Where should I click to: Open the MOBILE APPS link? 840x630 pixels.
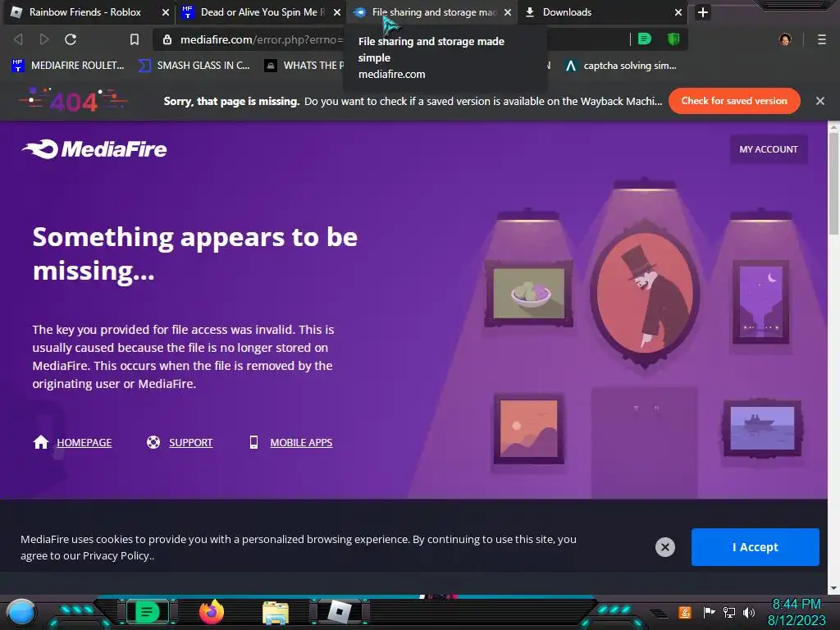point(301,442)
